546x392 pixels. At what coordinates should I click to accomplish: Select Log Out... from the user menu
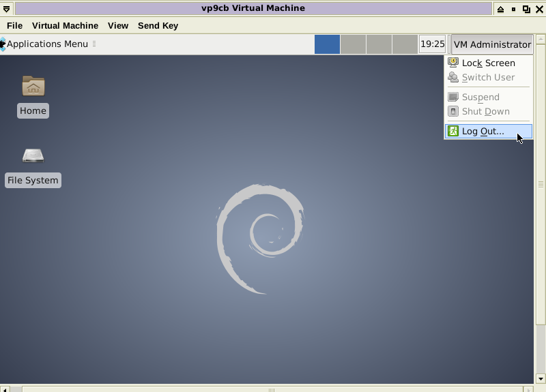pos(483,132)
